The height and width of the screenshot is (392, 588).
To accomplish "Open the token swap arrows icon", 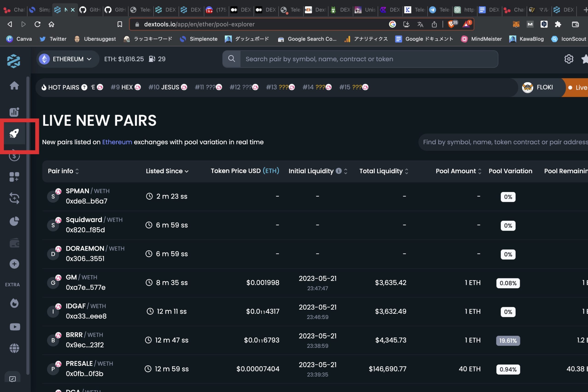I will click(14, 198).
